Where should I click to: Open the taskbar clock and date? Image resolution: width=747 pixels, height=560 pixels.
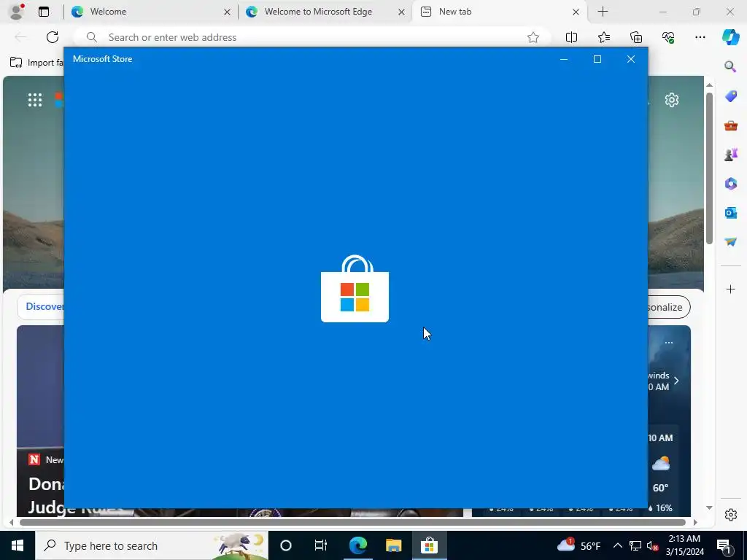point(684,545)
